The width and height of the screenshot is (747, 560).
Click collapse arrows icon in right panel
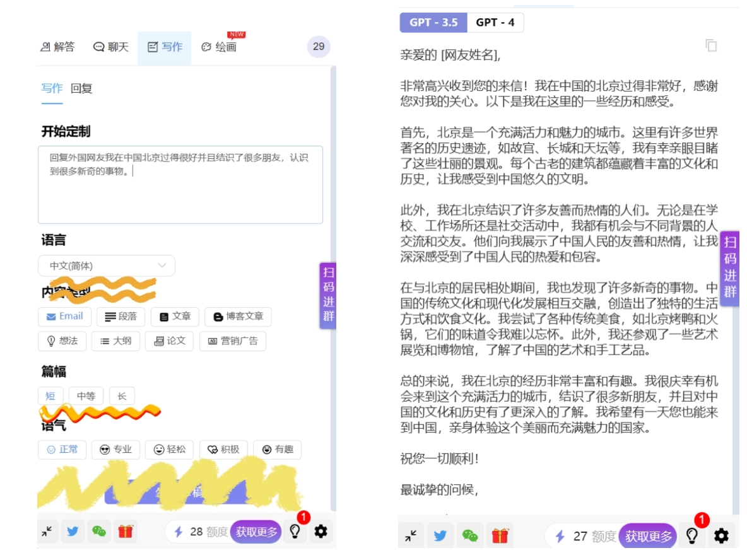tap(411, 536)
